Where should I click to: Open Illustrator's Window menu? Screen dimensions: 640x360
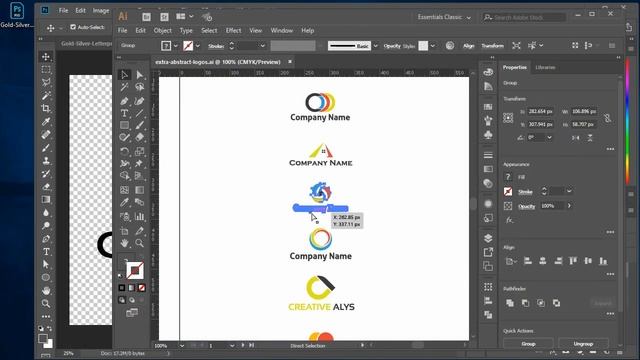(x=282, y=31)
